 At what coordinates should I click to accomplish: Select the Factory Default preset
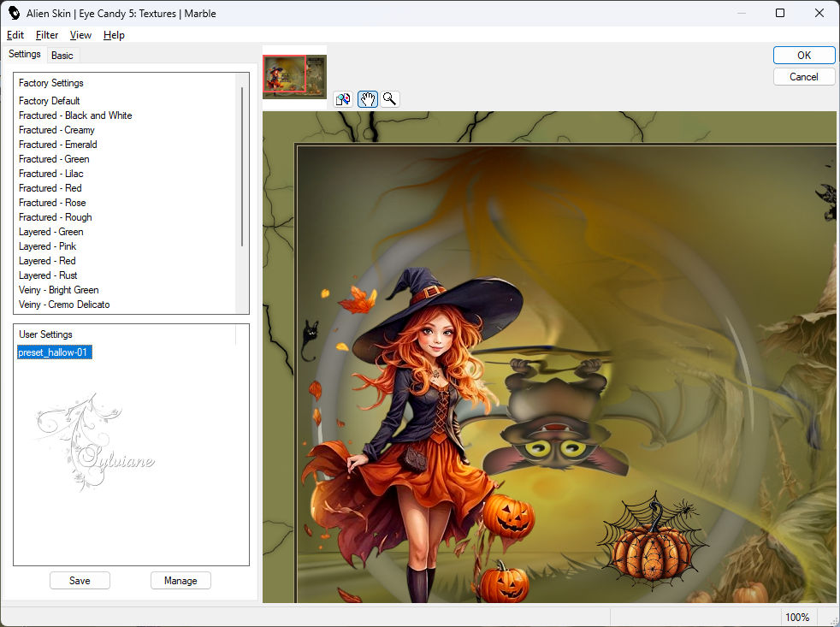pos(50,101)
